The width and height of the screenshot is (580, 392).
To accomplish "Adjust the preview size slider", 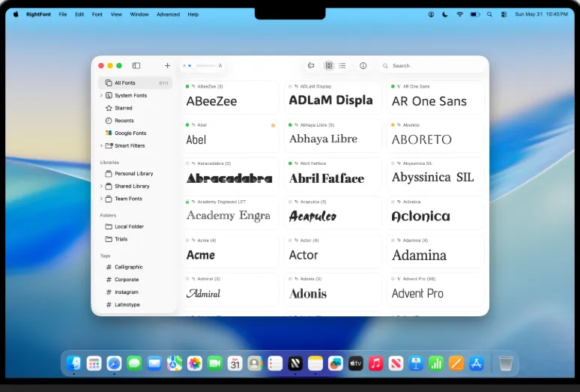I will click(203, 66).
